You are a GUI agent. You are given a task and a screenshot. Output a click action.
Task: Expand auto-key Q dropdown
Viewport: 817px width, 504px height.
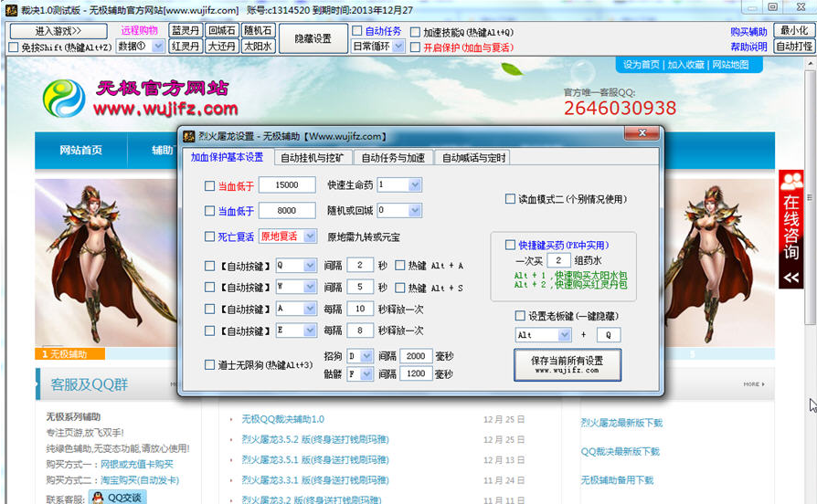(x=310, y=266)
